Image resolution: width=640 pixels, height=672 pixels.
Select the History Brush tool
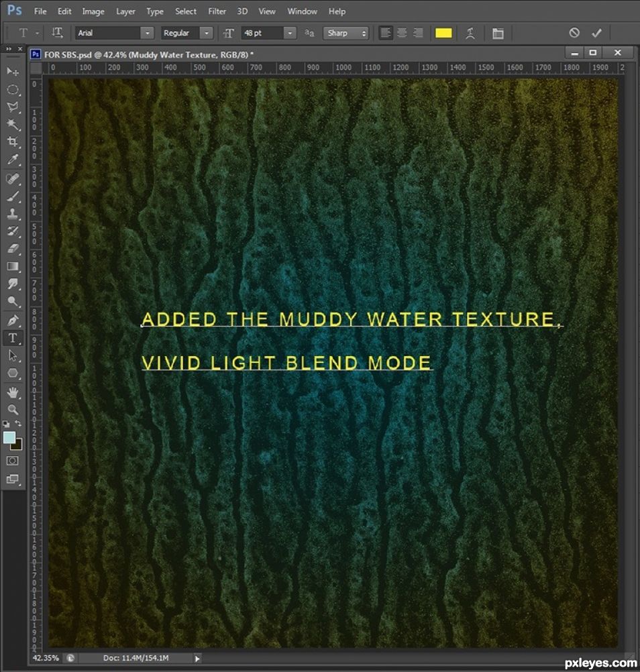tap(13, 231)
